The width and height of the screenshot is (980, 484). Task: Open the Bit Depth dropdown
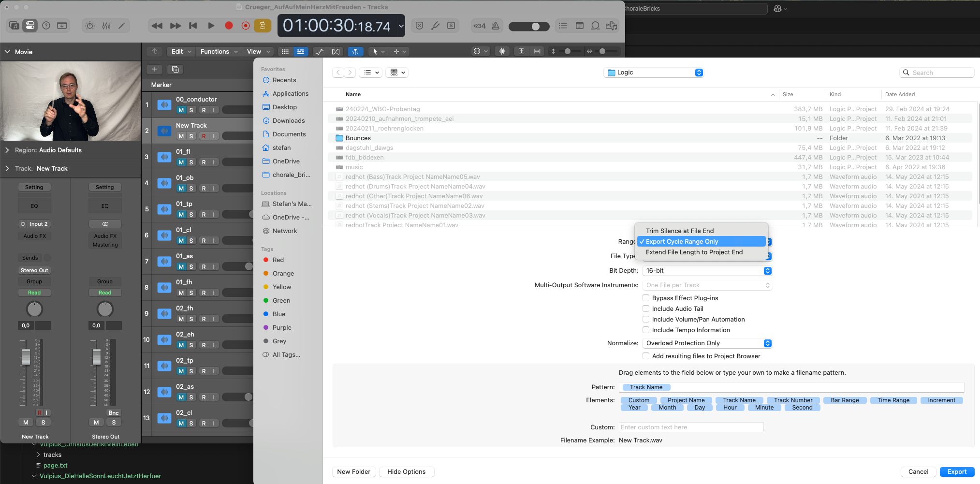click(x=706, y=271)
